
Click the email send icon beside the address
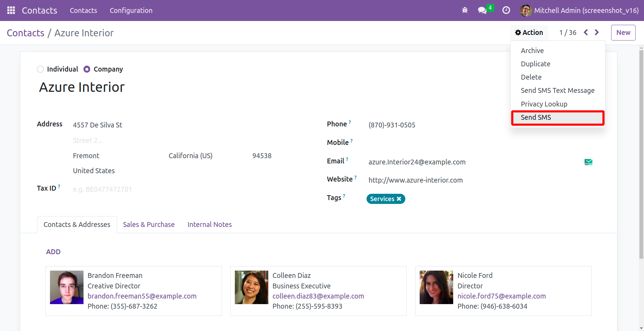coord(588,162)
